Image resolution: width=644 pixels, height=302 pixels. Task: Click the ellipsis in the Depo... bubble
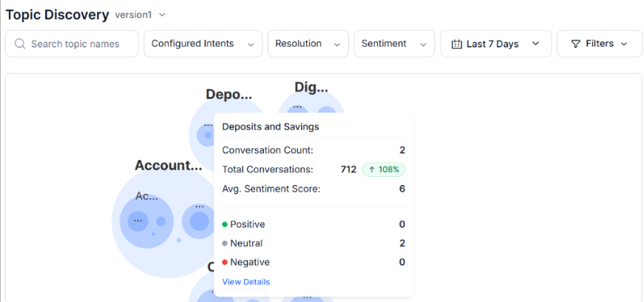[207, 127]
